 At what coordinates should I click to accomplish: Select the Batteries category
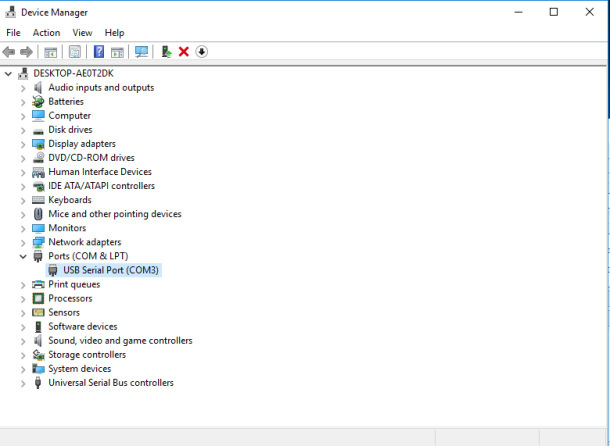(x=66, y=102)
